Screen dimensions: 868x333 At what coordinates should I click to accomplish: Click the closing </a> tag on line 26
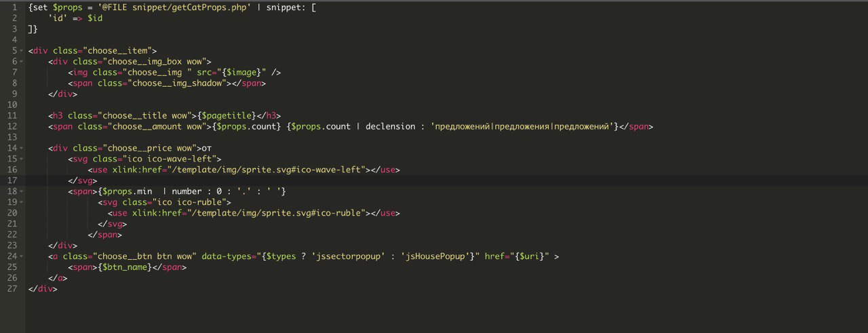click(58, 278)
